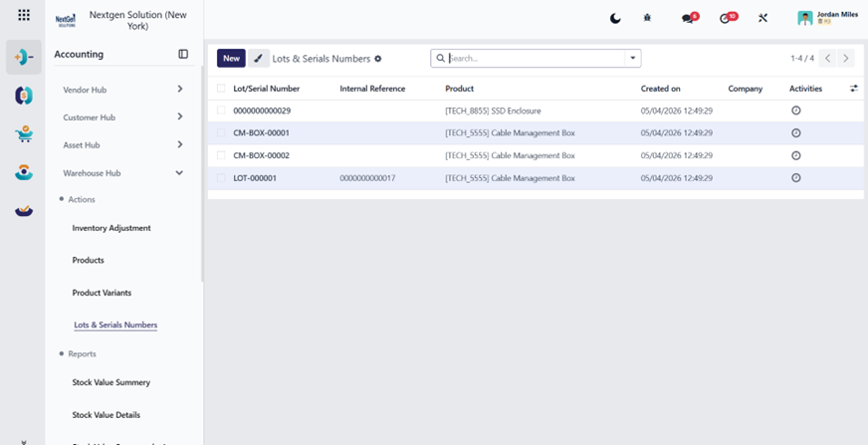This screenshot has height=445, width=868.
Task: Open record CM-BOX-00002
Action: coord(261,155)
